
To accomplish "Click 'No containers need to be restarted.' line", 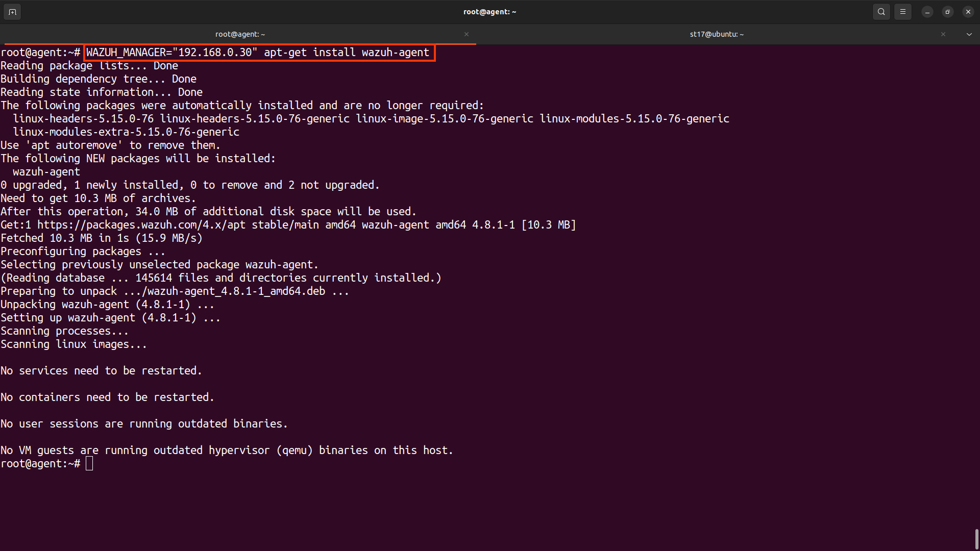I will [107, 397].
